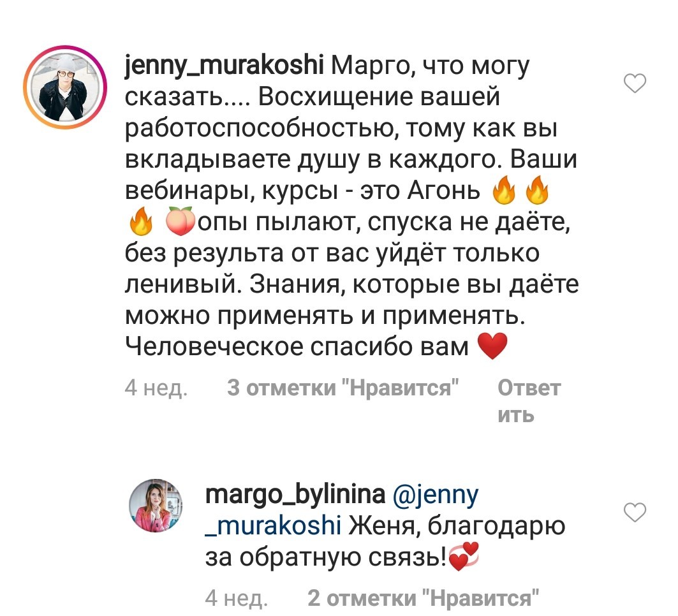This screenshot has height=616, width=678.
Task: Reply to jenny_murakoshi's comment via Ответить
Action: click(529, 401)
